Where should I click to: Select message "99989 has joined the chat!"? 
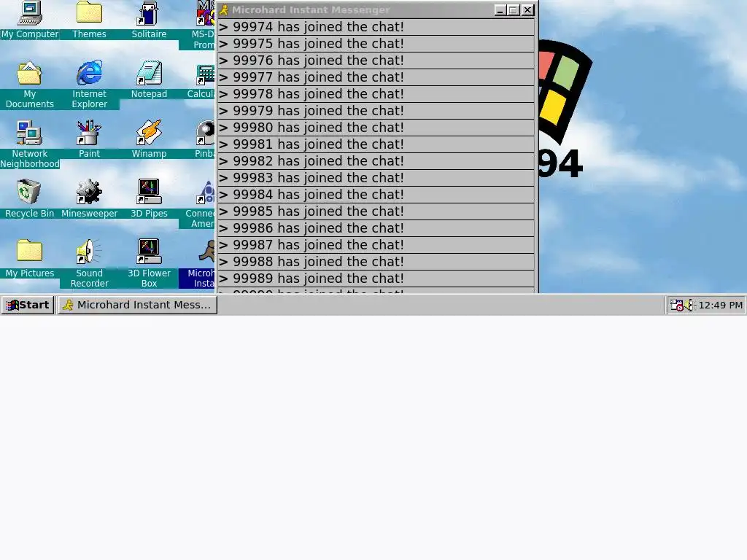376,279
